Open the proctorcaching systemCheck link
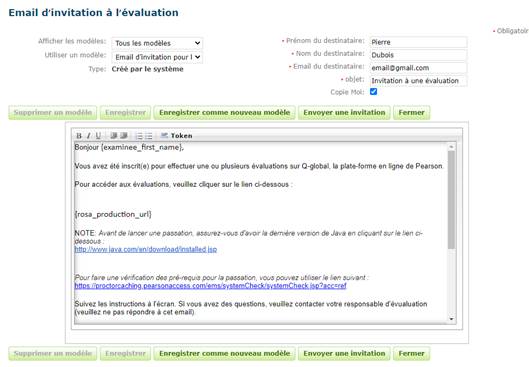Viewport: 529px width, 367px height. (x=211, y=286)
